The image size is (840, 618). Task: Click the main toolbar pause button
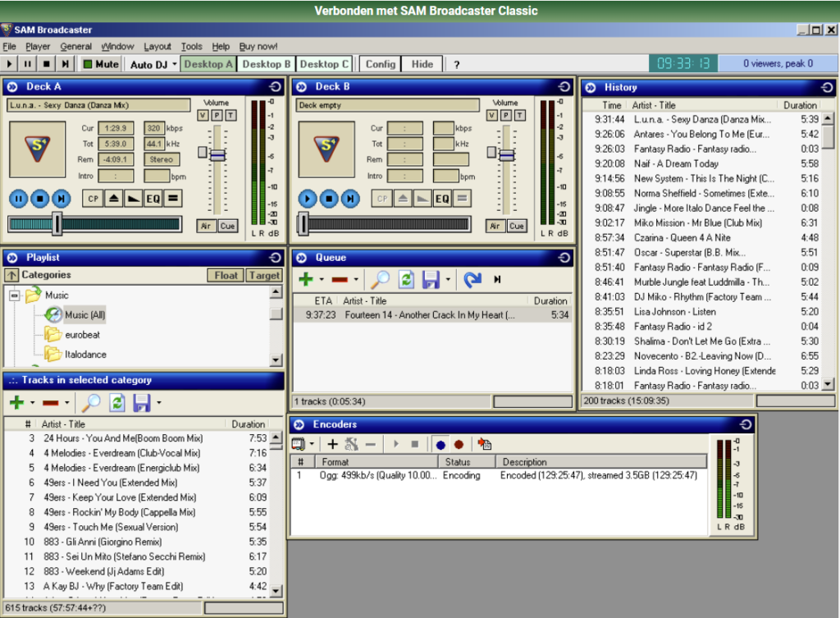click(27, 64)
